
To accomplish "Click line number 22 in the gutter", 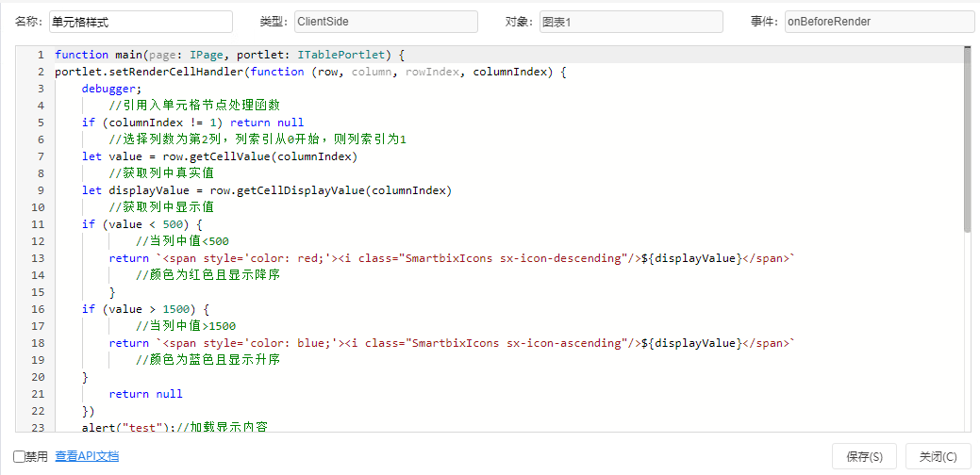I will click(x=38, y=411).
